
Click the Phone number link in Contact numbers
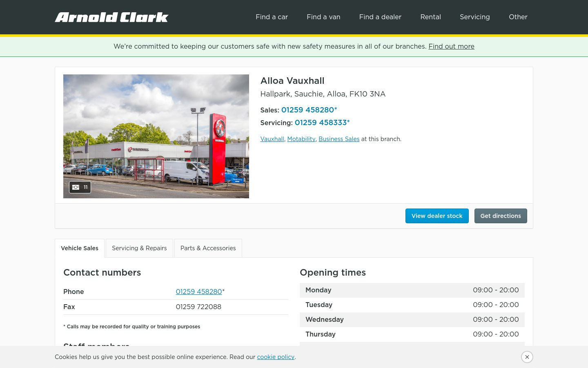tap(199, 292)
